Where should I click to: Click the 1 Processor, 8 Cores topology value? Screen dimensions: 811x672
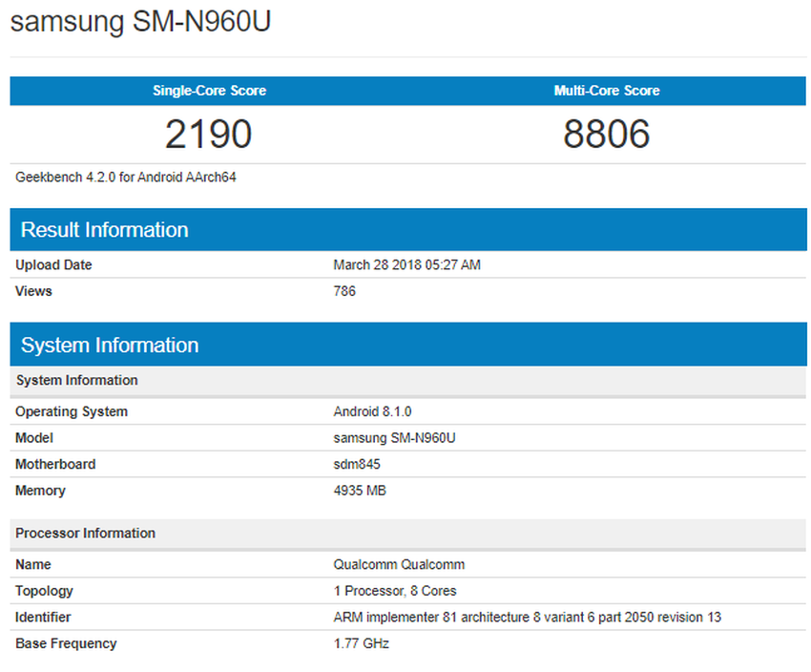(394, 591)
